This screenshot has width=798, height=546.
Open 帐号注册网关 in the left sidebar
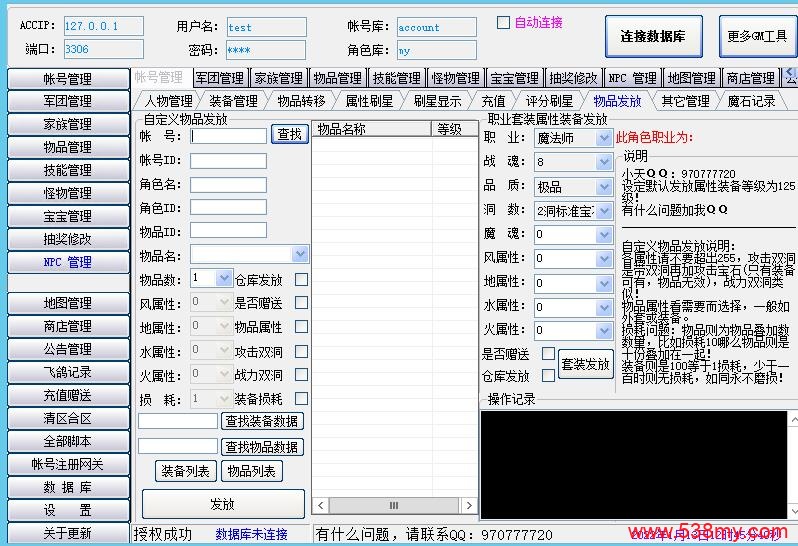[x=68, y=464]
